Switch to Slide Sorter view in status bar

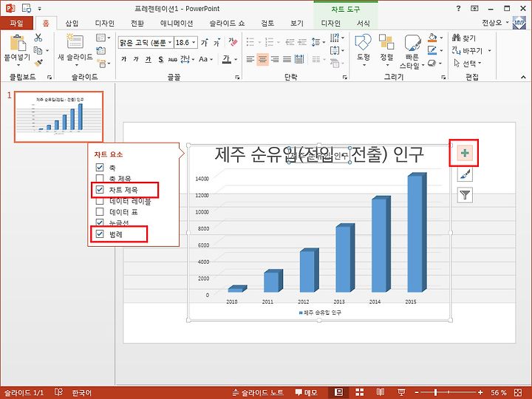click(x=359, y=392)
